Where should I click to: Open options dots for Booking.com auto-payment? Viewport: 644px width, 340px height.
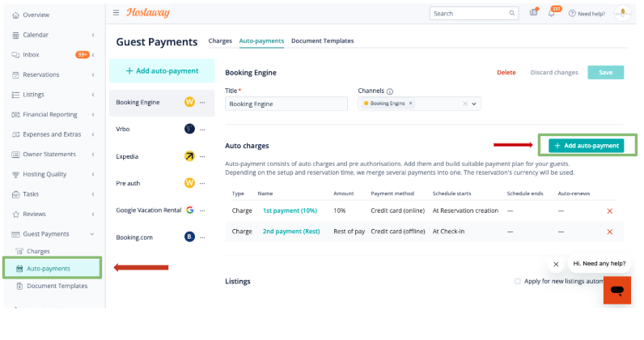click(x=202, y=237)
